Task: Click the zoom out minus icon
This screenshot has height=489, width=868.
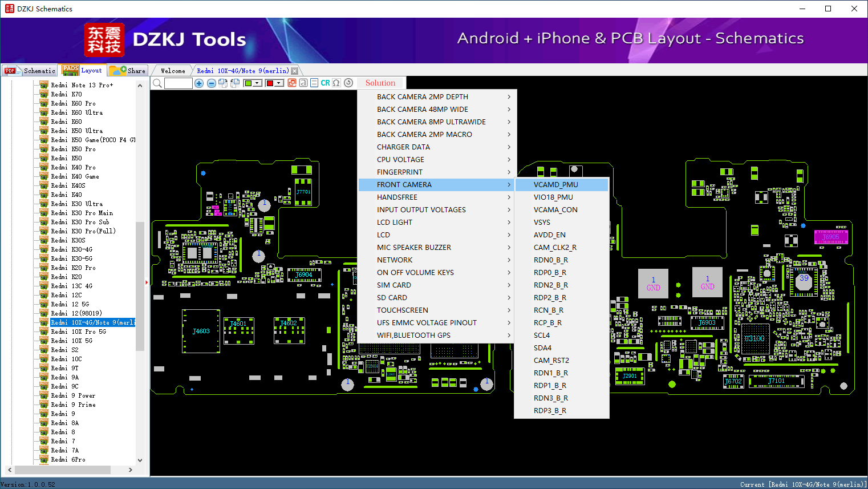Action: (211, 83)
